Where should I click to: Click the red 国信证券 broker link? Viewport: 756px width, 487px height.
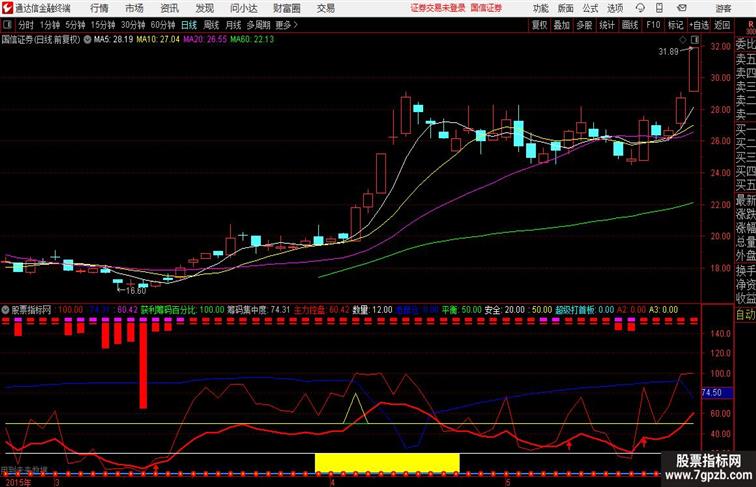[x=486, y=8]
